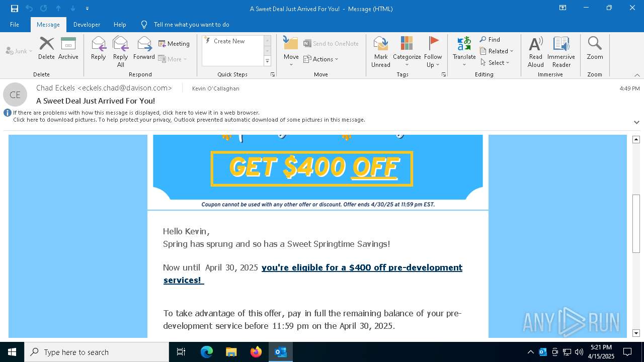Translate the message

[x=464, y=51]
